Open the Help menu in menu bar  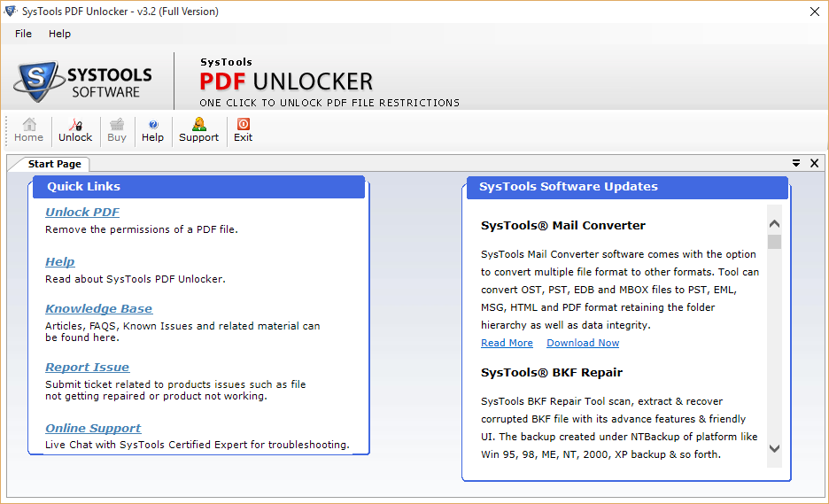60,34
